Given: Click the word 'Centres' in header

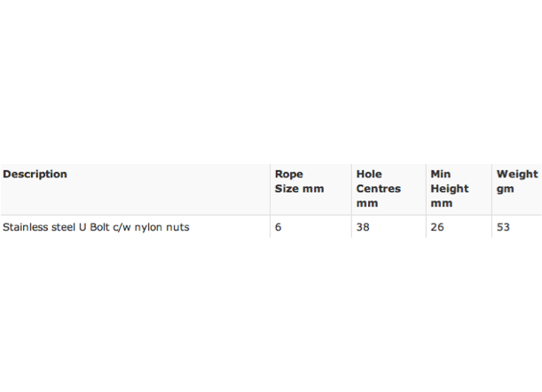Looking at the screenshot, I should (x=379, y=189).
